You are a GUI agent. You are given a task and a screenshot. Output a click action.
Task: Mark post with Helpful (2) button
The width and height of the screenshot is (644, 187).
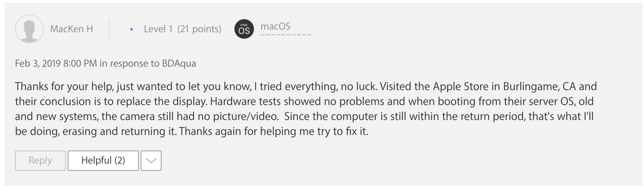click(103, 160)
